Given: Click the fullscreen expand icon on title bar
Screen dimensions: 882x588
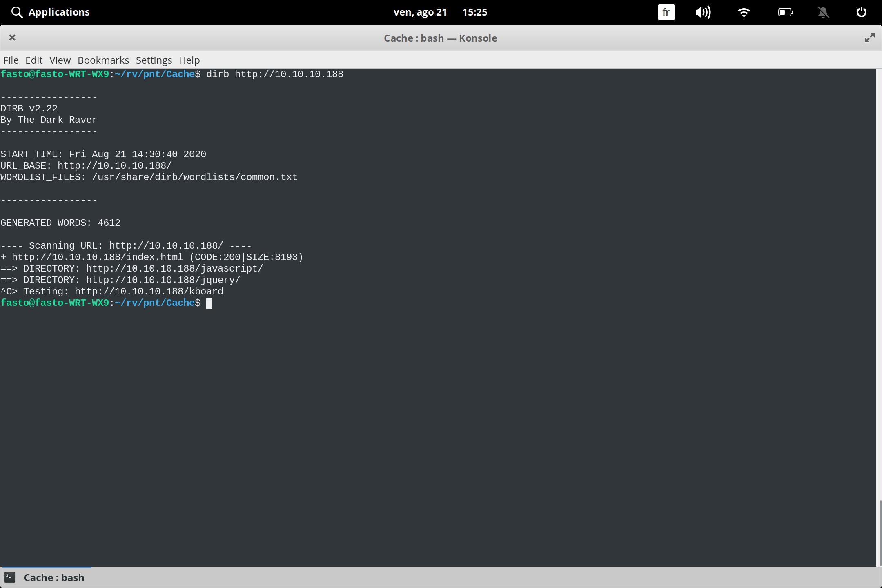Looking at the screenshot, I should pos(869,38).
